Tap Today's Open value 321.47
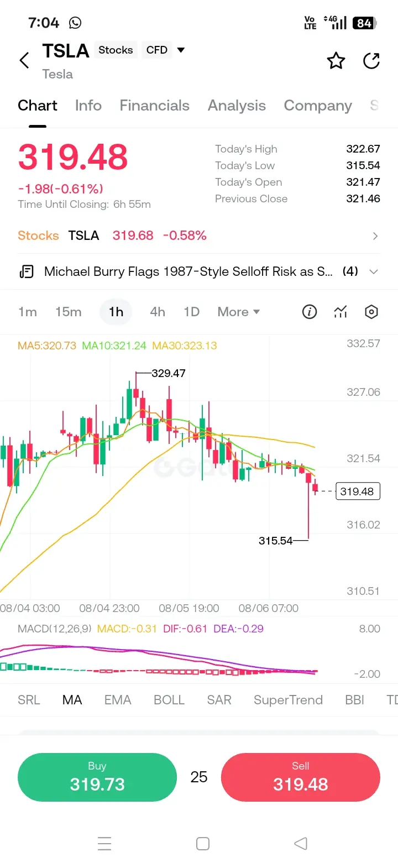Viewport: 398px width, 868px height. coord(363,182)
